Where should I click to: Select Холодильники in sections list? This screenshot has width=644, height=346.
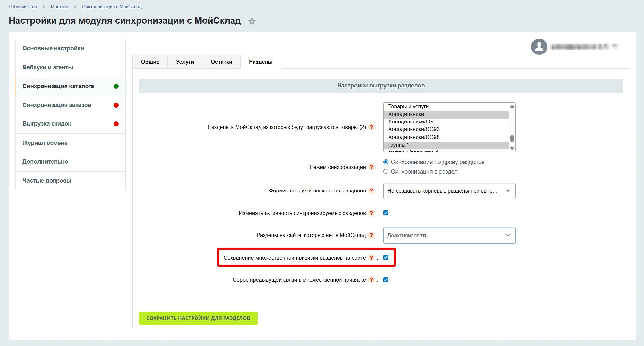446,114
